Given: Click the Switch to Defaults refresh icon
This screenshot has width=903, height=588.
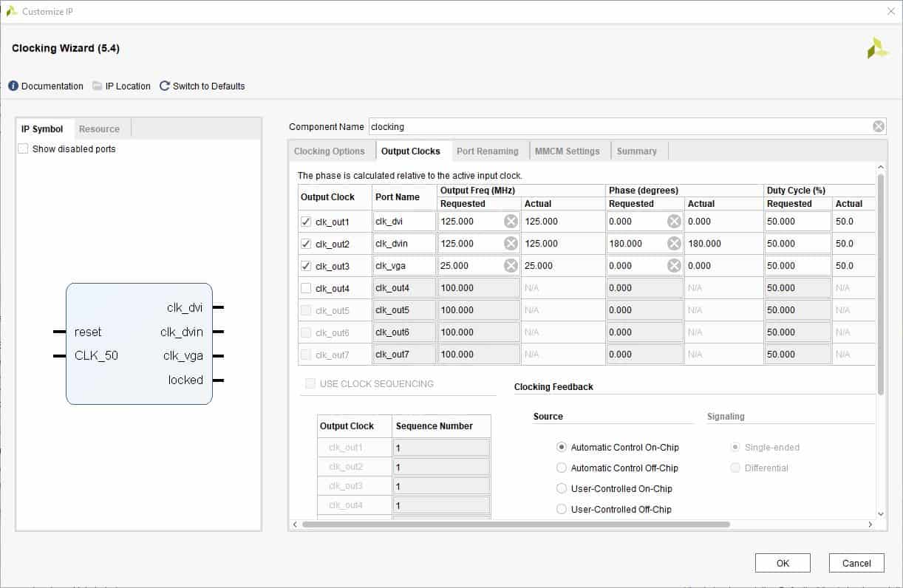Looking at the screenshot, I should (x=165, y=86).
